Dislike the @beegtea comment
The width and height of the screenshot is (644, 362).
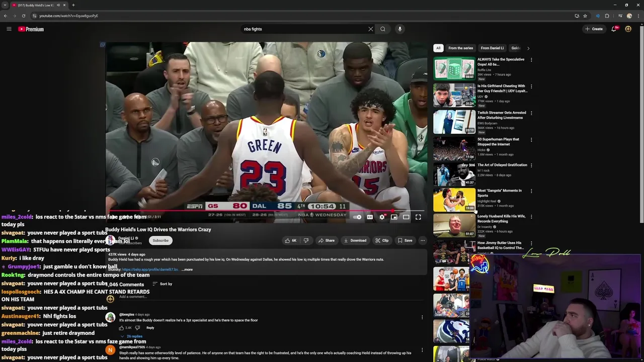coord(137,328)
